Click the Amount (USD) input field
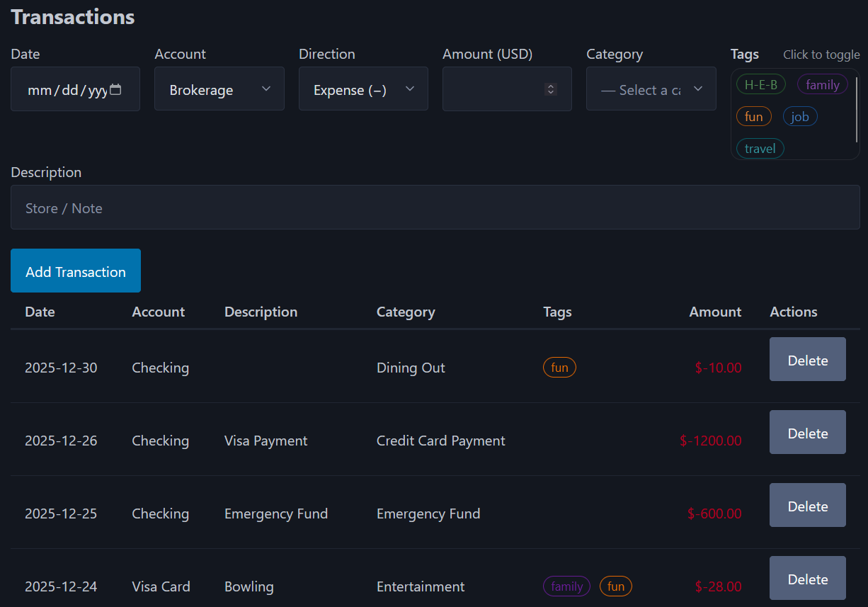Screen dimensions: 868x607 pos(496,89)
